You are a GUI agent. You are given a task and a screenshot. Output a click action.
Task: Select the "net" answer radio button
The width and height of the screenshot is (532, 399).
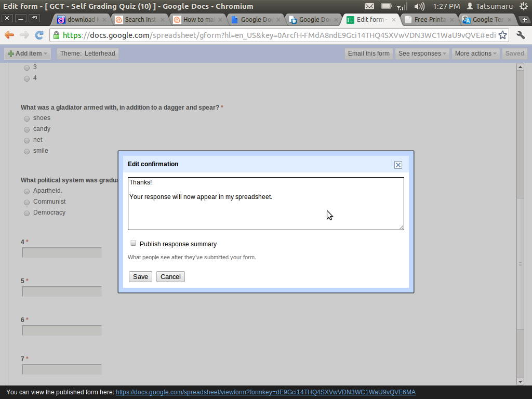click(26, 140)
